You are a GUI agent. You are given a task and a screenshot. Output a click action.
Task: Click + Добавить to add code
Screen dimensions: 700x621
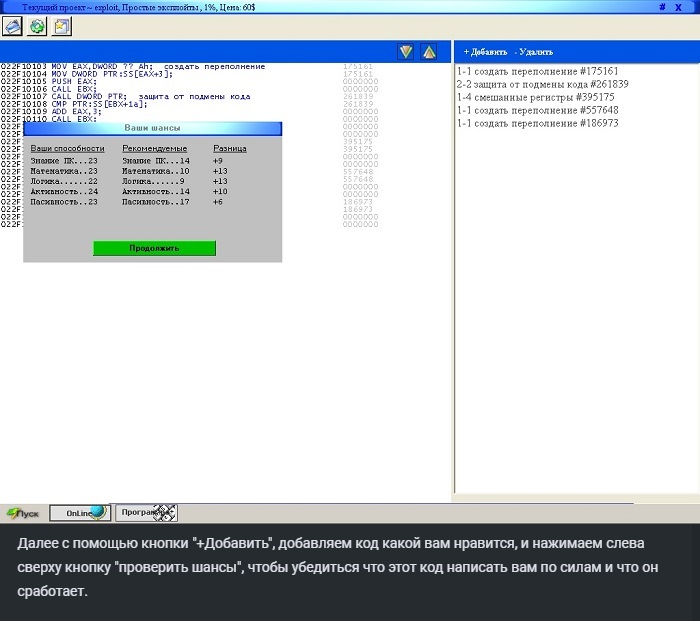tap(484, 51)
